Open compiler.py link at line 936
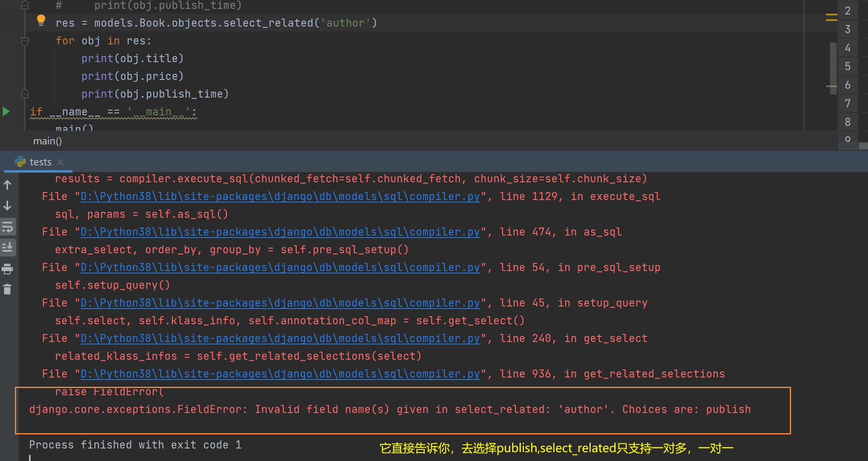The image size is (868, 461). tap(280, 374)
